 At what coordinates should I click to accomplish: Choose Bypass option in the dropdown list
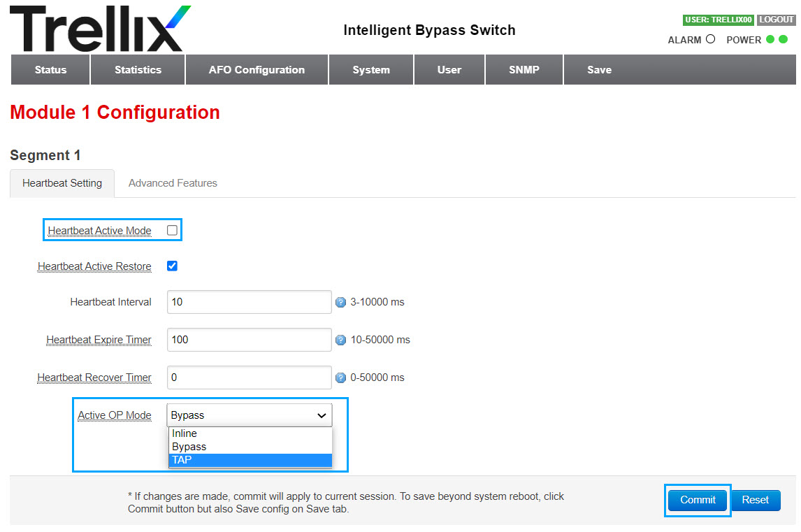[x=250, y=447]
